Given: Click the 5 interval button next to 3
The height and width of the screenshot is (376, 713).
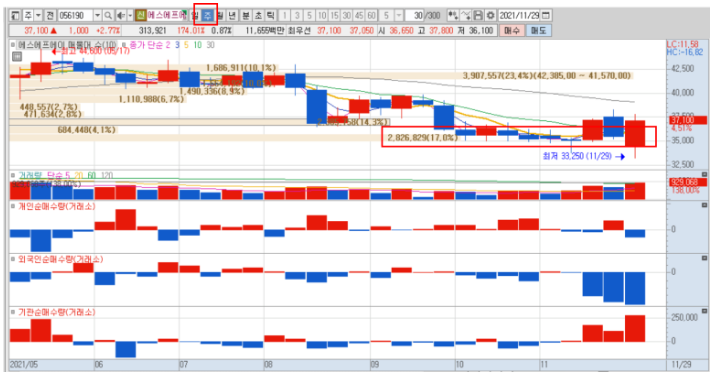Looking at the screenshot, I should [x=309, y=15].
